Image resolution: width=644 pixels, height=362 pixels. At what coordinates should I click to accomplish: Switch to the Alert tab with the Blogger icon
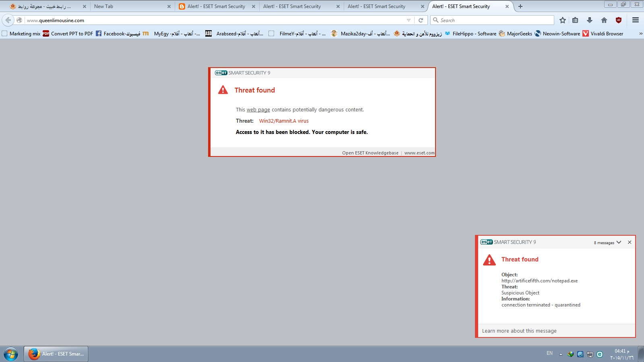pyautogui.click(x=217, y=6)
